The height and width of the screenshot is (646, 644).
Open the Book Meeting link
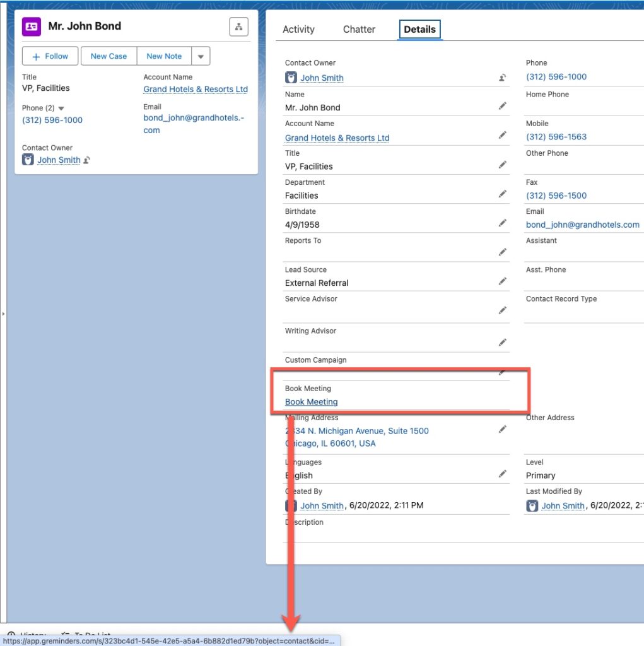click(311, 402)
